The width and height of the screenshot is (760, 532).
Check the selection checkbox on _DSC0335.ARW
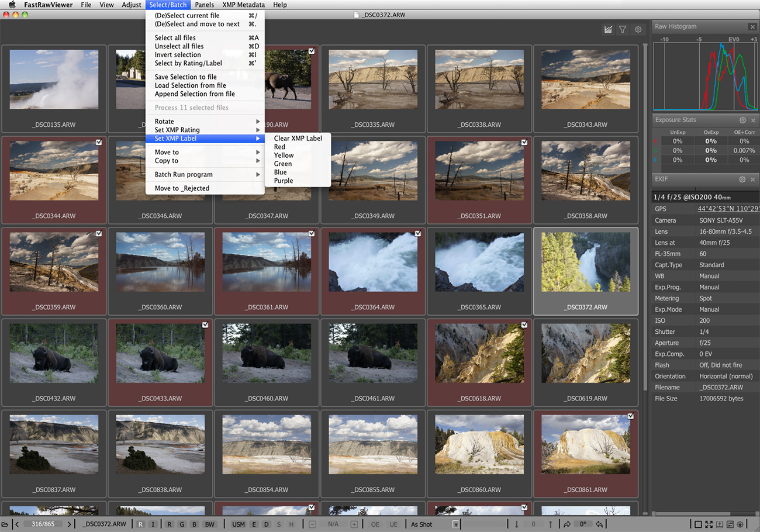tap(417, 51)
